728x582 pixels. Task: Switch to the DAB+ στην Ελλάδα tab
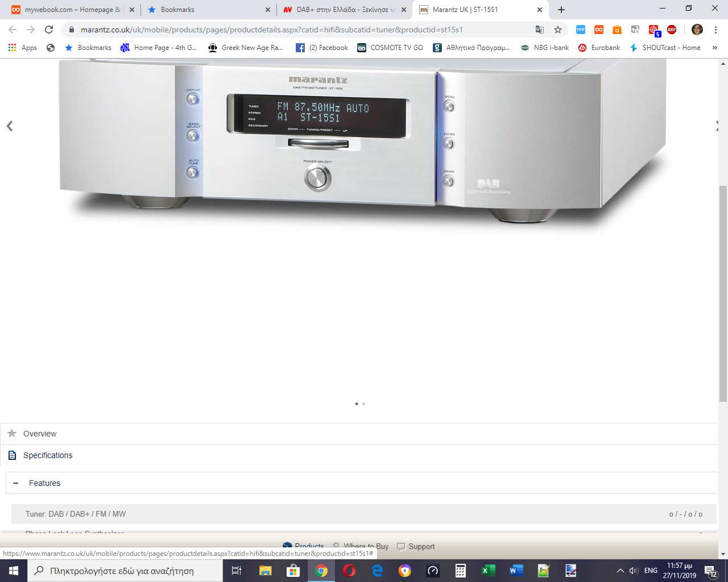341,10
